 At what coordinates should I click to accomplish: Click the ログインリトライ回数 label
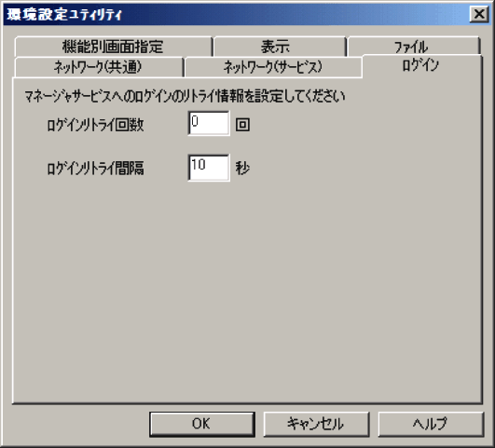pyautogui.click(x=95, y=125)
